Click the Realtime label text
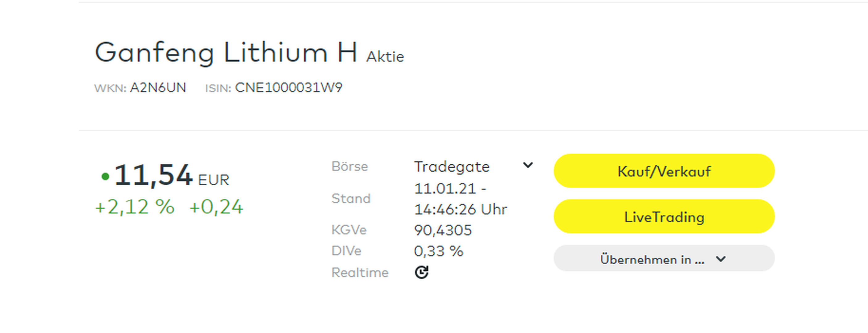This screenshot has height=333, width=868. click(x=360, y=272)
